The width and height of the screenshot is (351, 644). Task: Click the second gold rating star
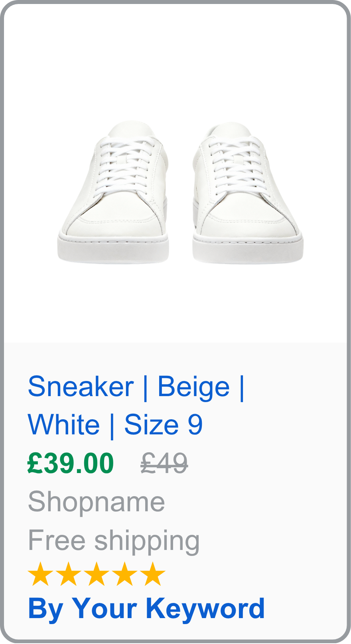[x=68, y=574]
